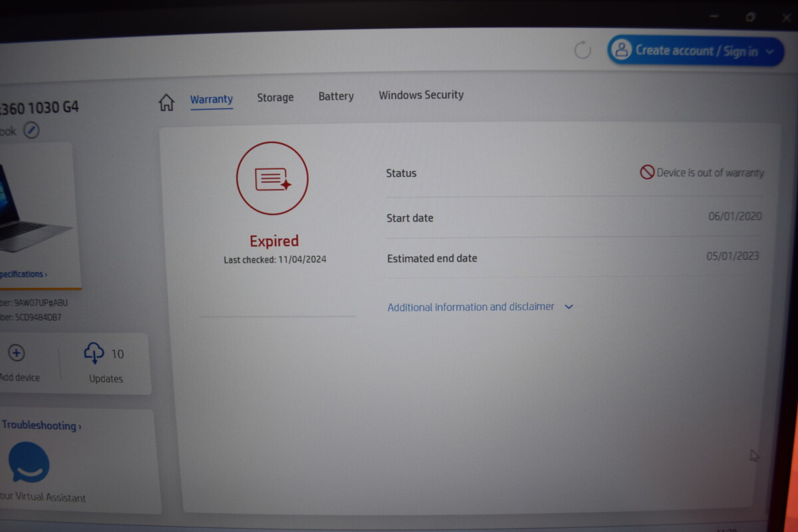Click the out of warranty prohibited icon
Viewport: 798px width, 532px height.
647,172
